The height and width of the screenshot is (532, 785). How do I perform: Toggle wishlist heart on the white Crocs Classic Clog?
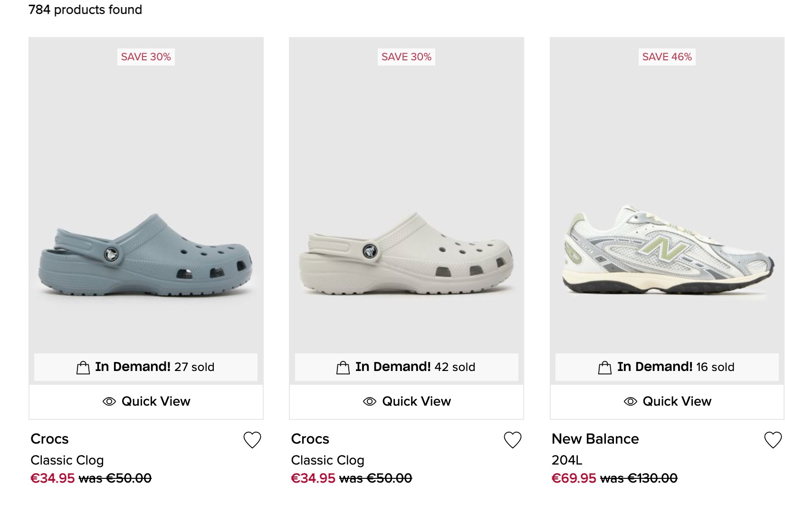tap(513, 439)
